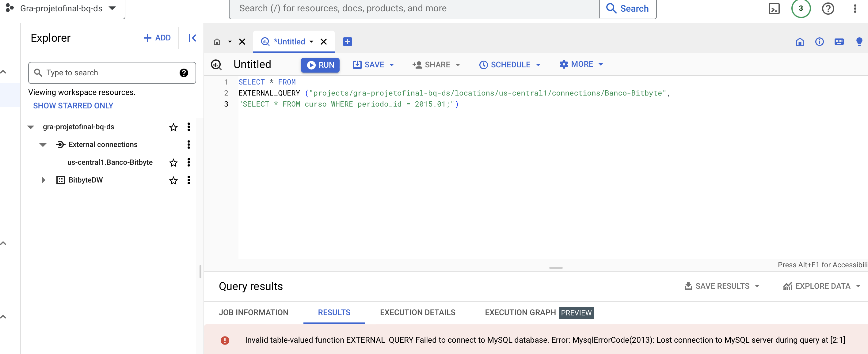Open the SCHEDULE dropdown
The height and width of the screenshot is (354, 868).
pos(538,65)
